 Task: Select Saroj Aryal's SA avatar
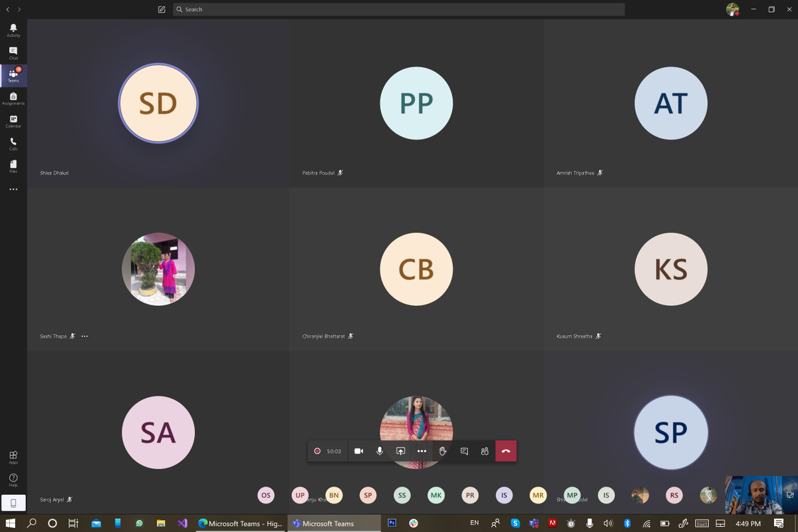coord(158,433)
